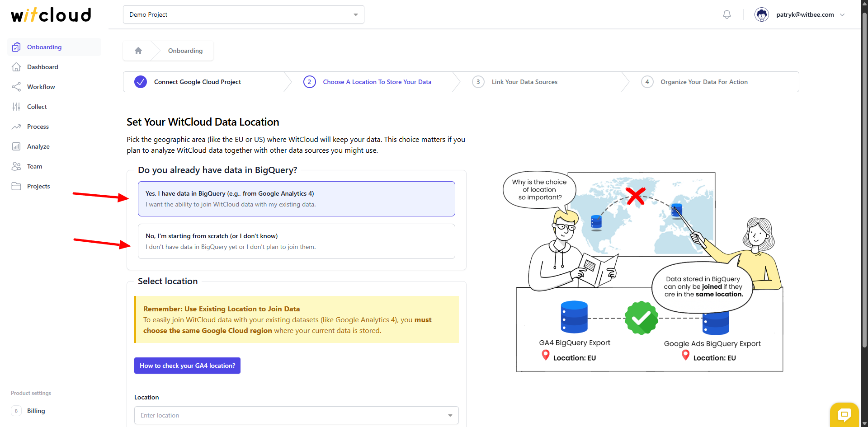The image size is (868, 427).
Task: Click the Collect sliders icon
Action: 16,107
